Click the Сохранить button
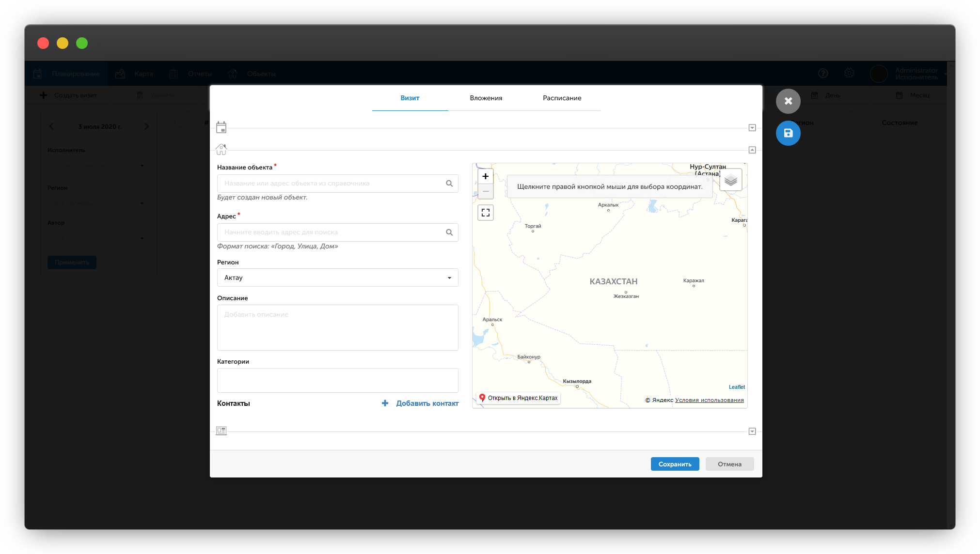The width and height of the screenshot is (980, 554). pos(675,464)
